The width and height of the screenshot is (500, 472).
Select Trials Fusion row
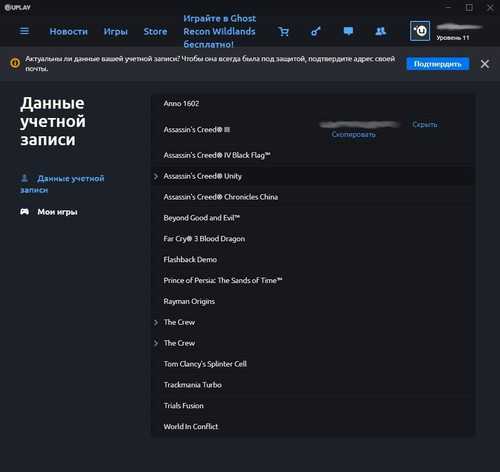313,406
